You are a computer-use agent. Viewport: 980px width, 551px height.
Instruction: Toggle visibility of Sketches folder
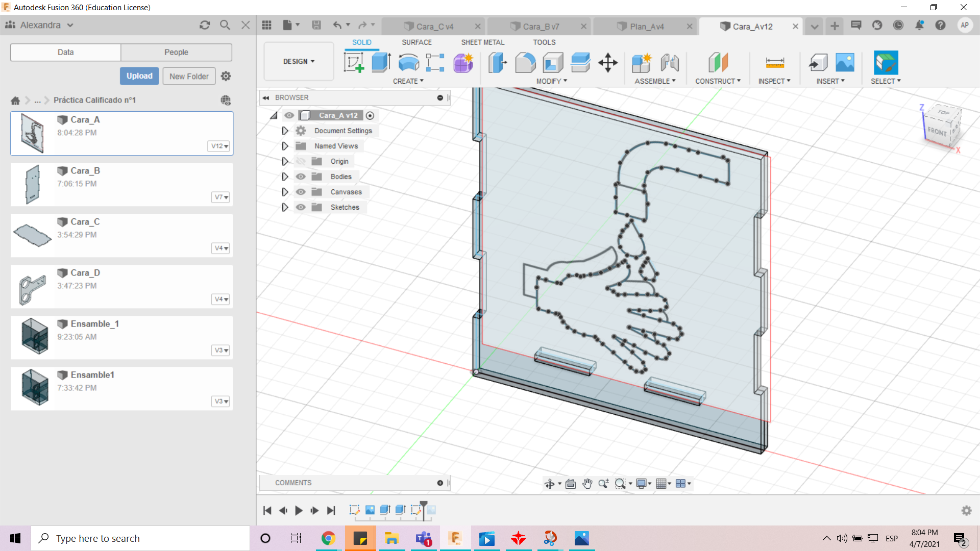pyautogui.click(x=300, y=207)
